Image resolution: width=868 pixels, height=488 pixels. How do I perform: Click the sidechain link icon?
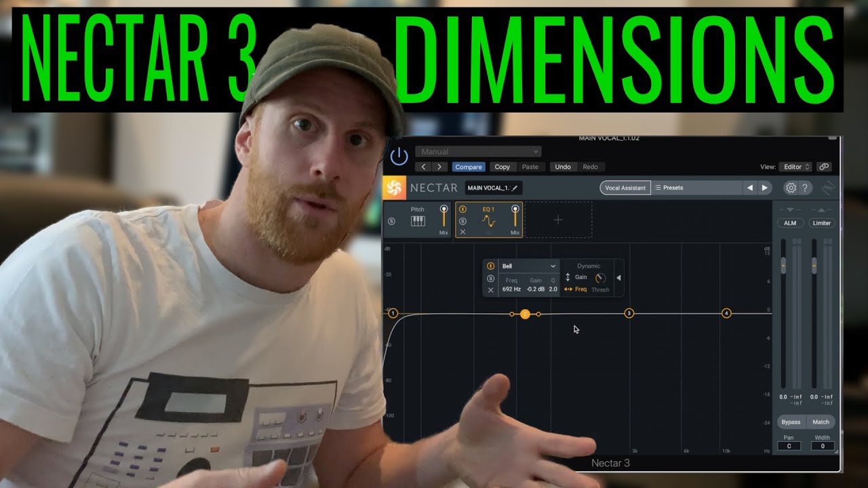(x=824, y=167)
